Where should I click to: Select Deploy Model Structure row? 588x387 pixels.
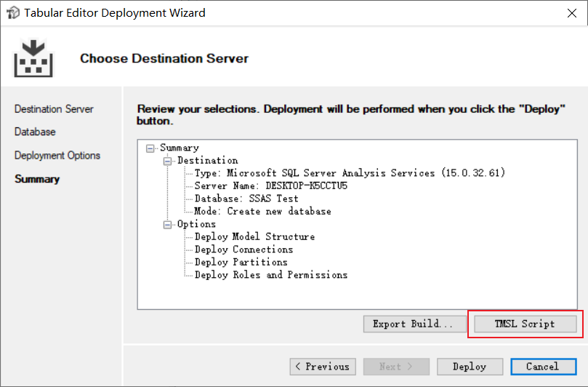pos(254,237)
